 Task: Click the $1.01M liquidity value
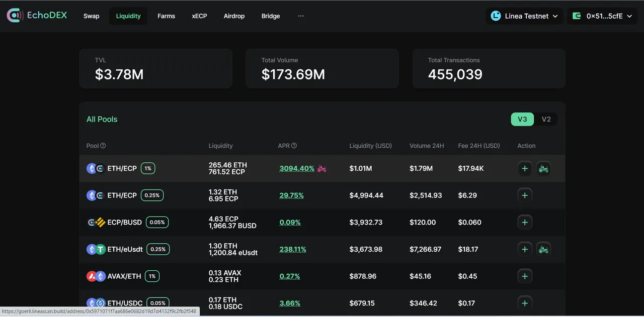tap(361, 168)
